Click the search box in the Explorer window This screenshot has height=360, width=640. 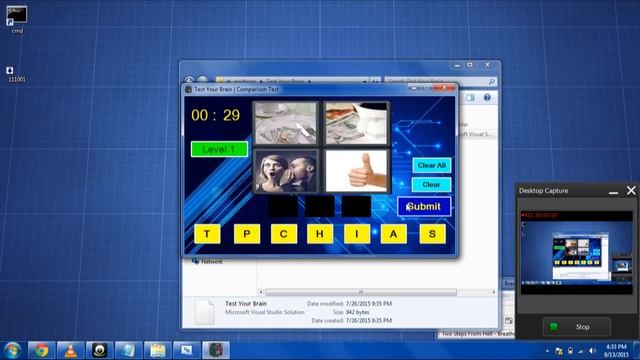pyautogui.click(x=441, y=81)
